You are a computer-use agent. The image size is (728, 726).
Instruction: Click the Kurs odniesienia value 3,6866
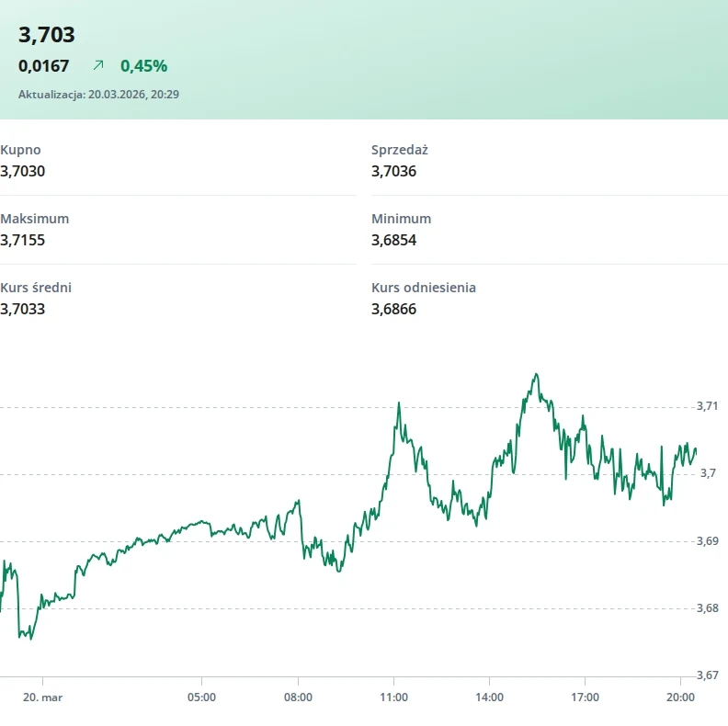(x=394, y=309)
